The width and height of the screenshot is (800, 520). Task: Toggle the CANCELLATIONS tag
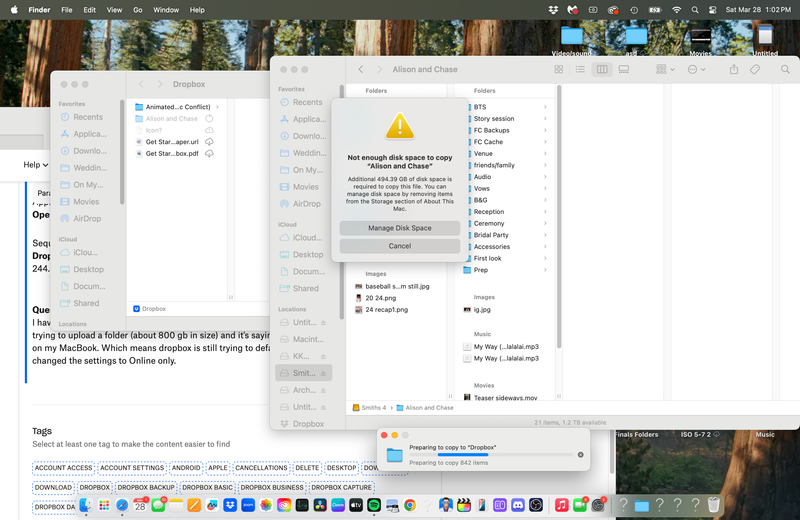[x=261, y=468]
